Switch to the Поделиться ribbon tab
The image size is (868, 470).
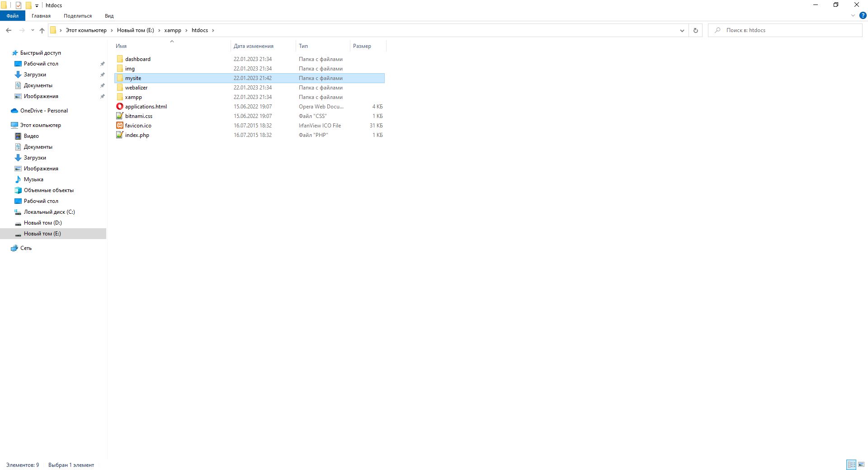[x=78, y=16]
